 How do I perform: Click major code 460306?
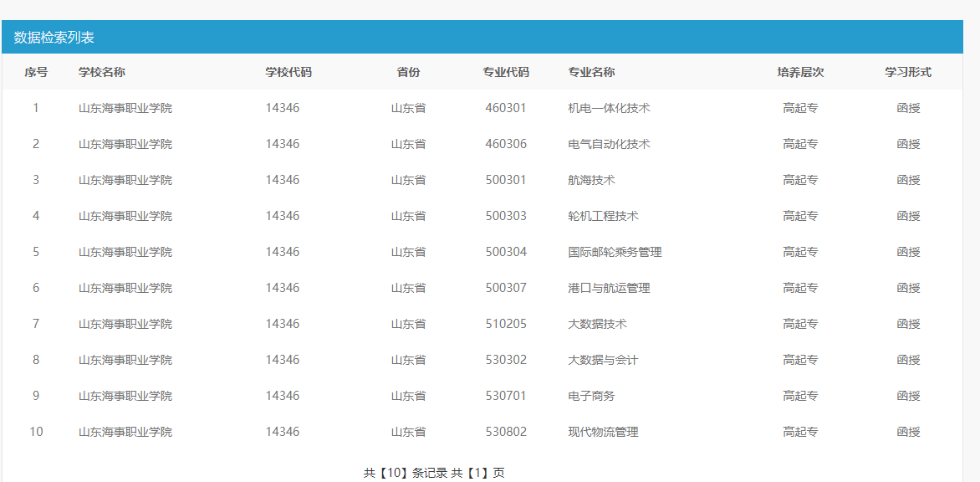(506, 144)
